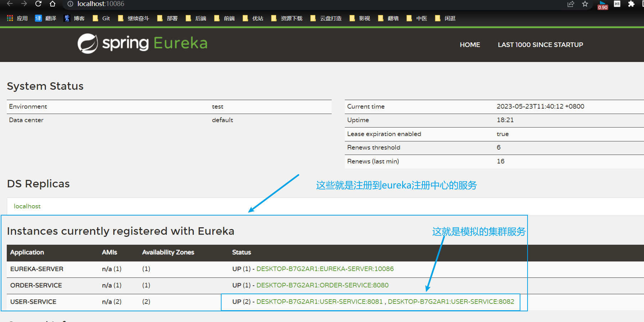Click Instances currently registered with Eureka heading
644x322 pixels.
121,231
